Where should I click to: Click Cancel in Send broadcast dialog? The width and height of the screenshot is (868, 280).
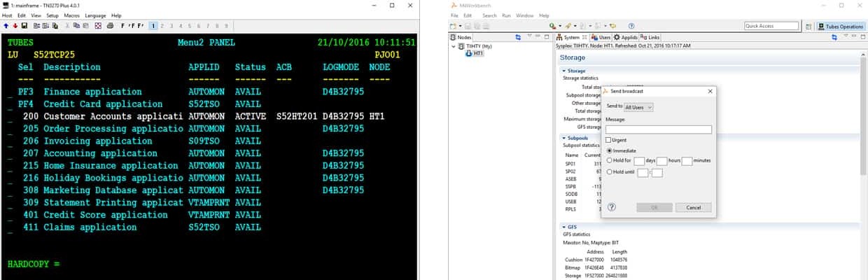point(693,207)
